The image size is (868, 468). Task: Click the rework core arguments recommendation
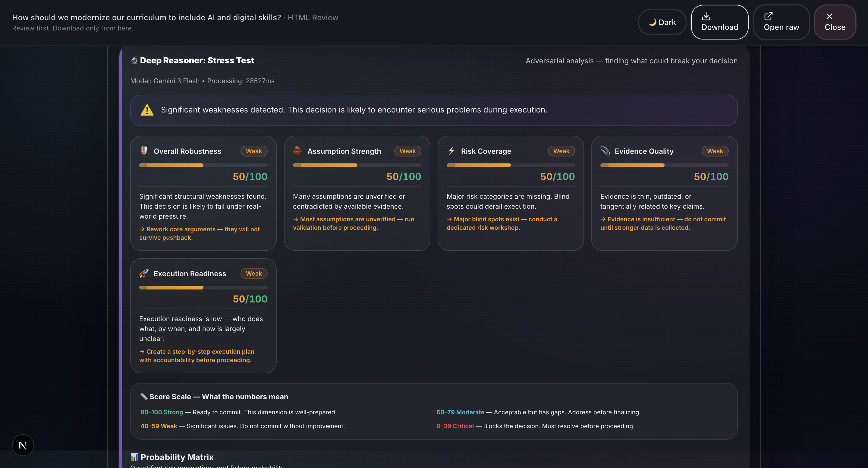(x=200, y=233)
